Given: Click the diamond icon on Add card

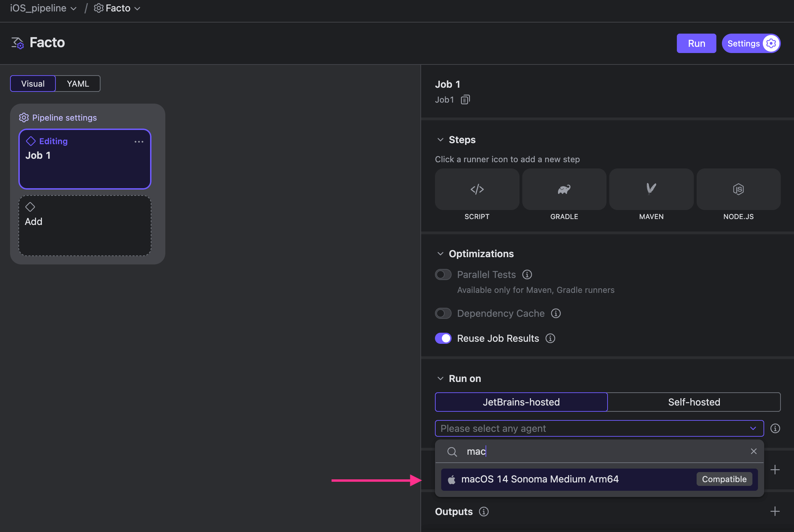Looking at the screenshot, I should click(x=30, y=207).
